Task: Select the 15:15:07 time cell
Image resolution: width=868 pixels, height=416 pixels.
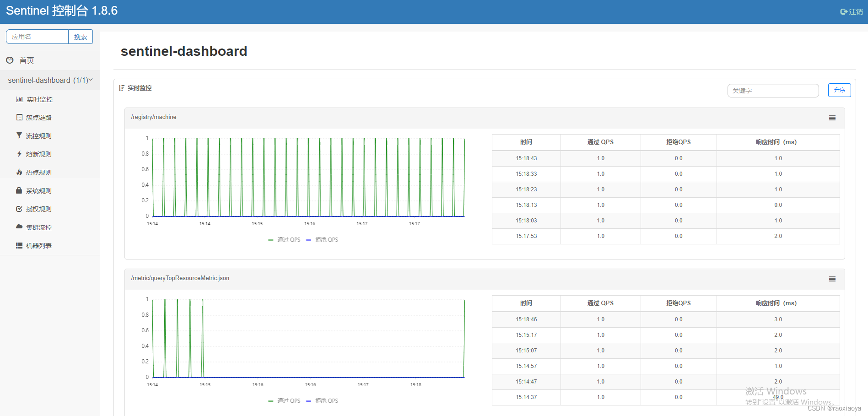Action: click(526, 351)
